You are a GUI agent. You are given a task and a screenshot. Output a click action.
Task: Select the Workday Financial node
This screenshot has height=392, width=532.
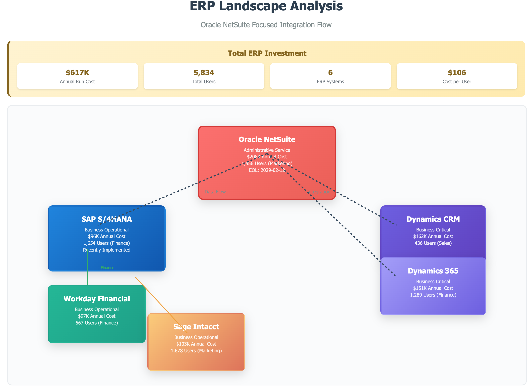(97, 313)
